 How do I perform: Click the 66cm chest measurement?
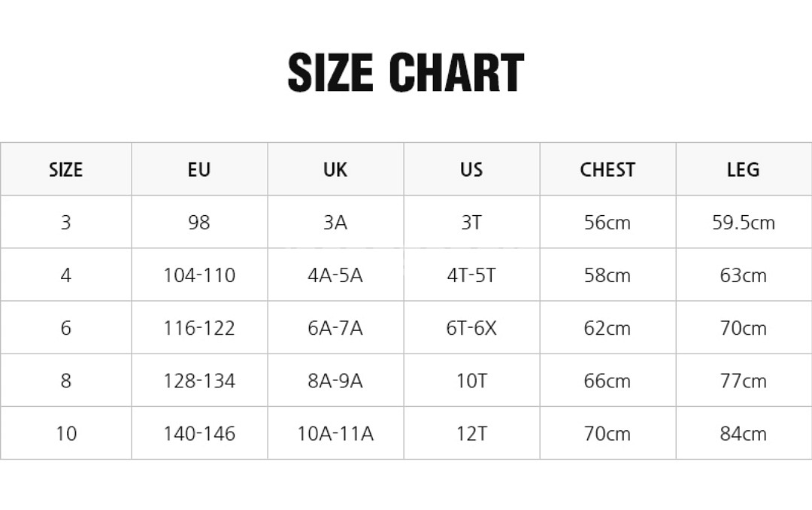pyautogui.click(x=607, y=381)
